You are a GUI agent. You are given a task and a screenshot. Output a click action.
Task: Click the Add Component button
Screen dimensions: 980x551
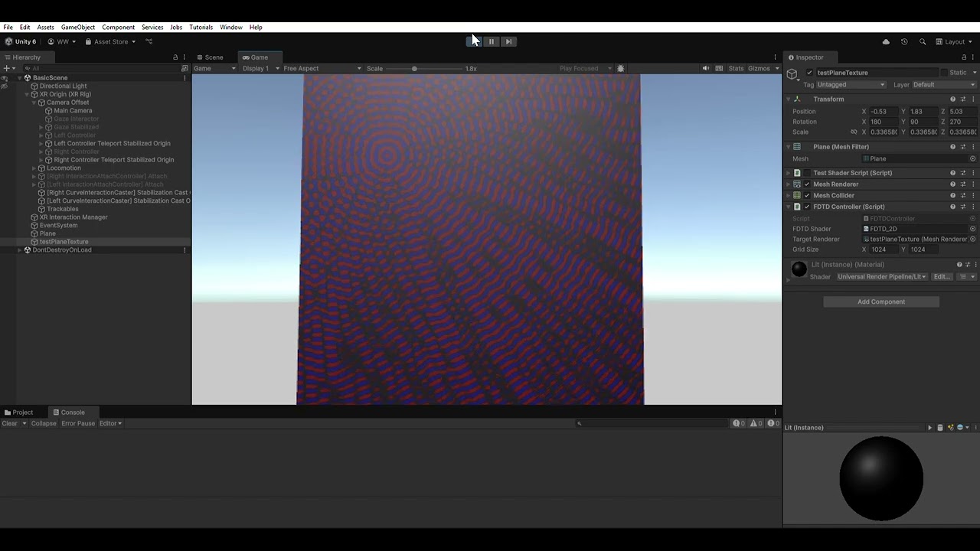point(881,302)
